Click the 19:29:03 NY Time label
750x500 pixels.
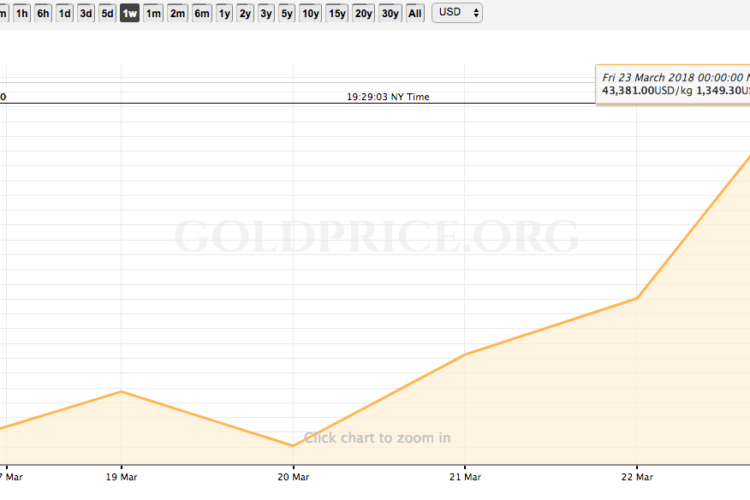388,97
